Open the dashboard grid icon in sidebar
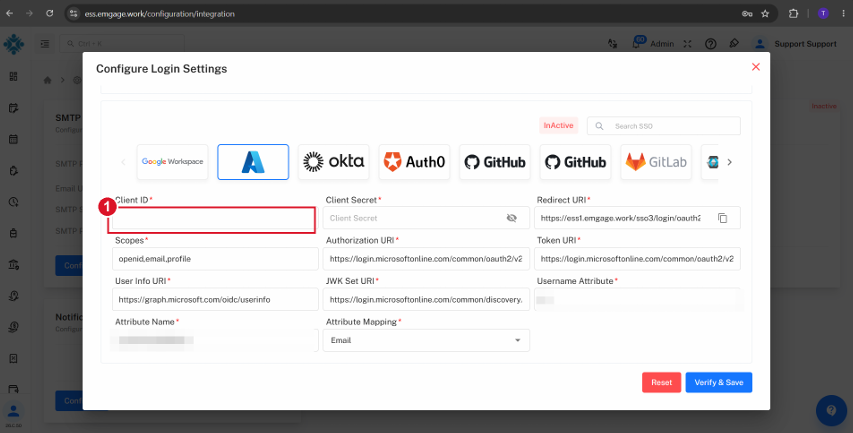The height and width of the screenshot is (433, 853). (14, 76)
